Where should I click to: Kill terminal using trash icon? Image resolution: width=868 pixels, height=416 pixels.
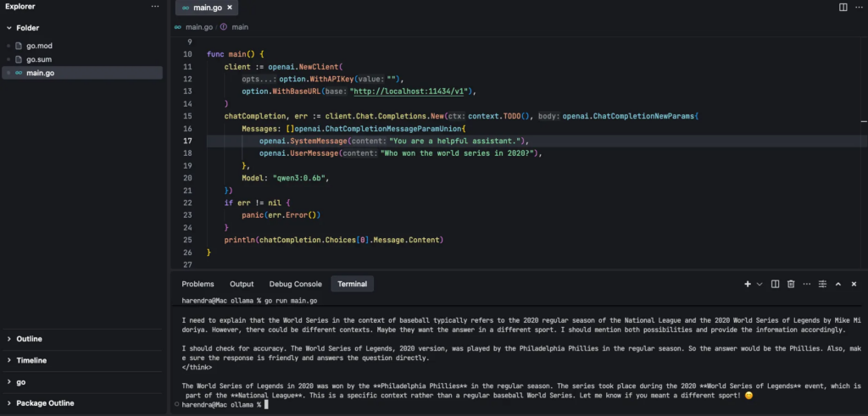(x=790, y=284)
